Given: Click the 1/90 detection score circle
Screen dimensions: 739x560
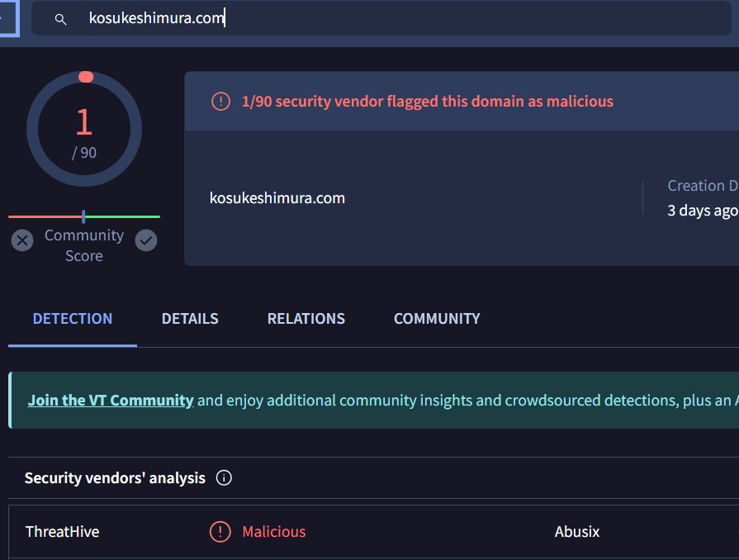Looking at the screenshot, I should coord(84,130).
